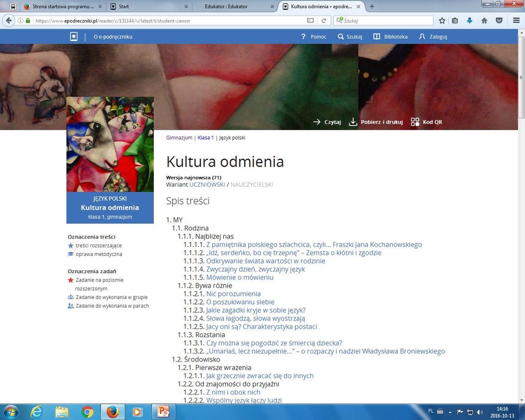Viewport: 525px width, 420px height.
Task: Switch to Strona startowa programu tab
Action: pos(63,6)
